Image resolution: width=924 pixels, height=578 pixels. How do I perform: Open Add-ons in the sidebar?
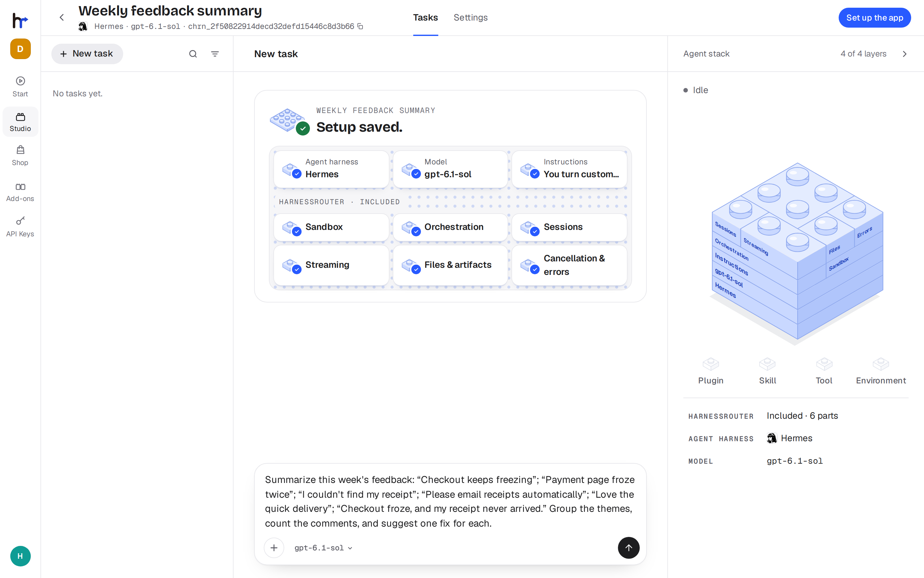(20, 192)
